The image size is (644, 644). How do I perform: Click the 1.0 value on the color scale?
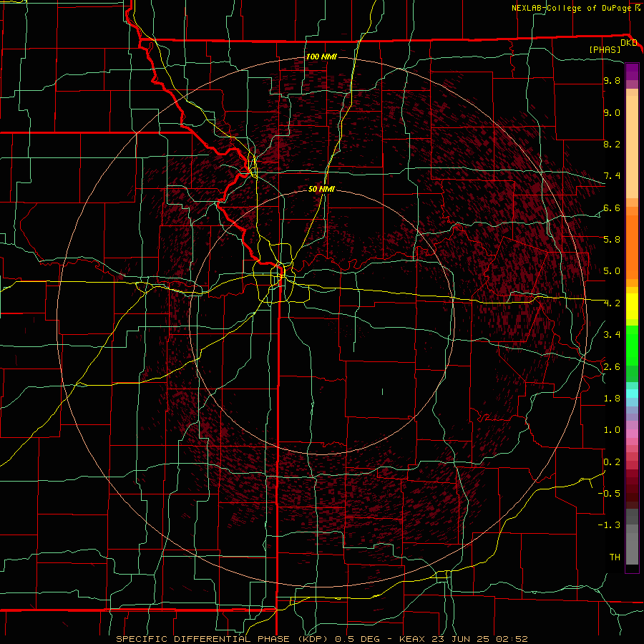pos(612,430)
